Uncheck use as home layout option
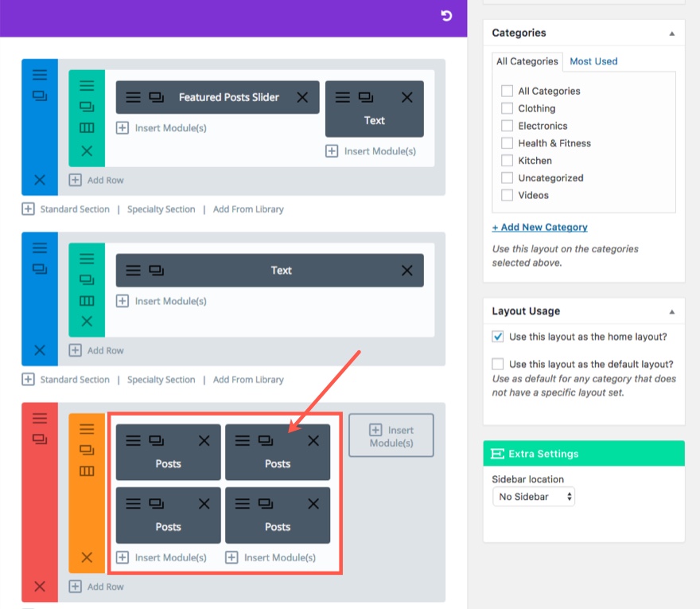 [x=498, y=337]
